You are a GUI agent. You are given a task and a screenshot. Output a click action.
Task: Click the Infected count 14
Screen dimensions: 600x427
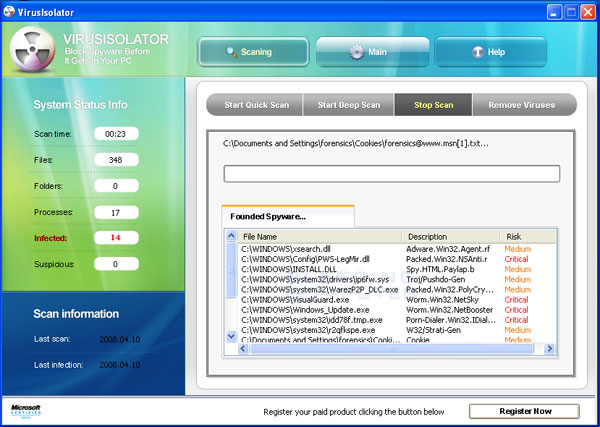click(116, 238)
